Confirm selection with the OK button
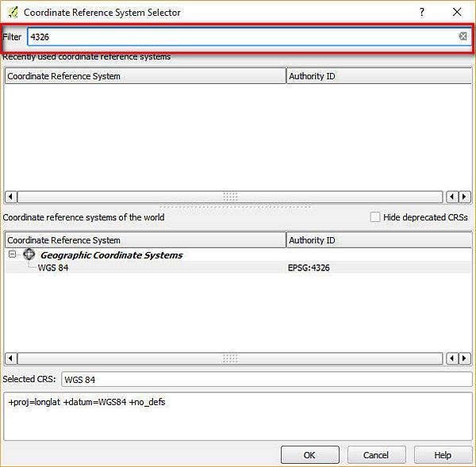Viewport: 476px width, 467px height. tap(310, 455)
